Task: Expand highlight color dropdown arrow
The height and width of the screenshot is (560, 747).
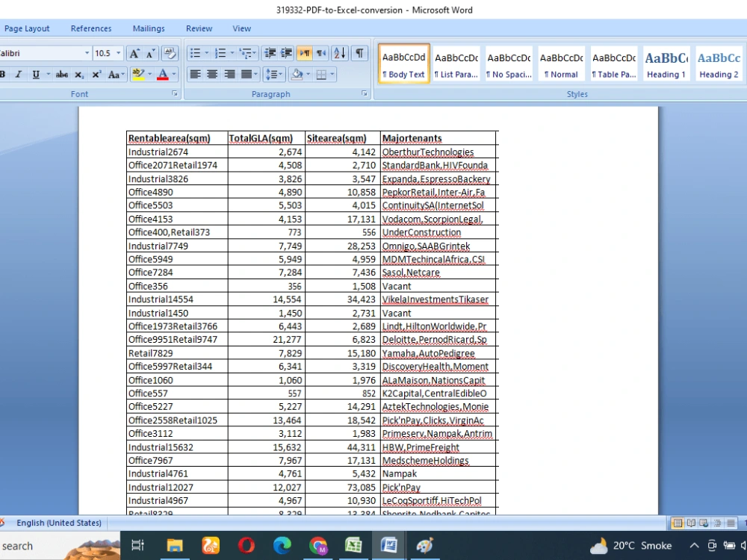Action: point(149,74)
